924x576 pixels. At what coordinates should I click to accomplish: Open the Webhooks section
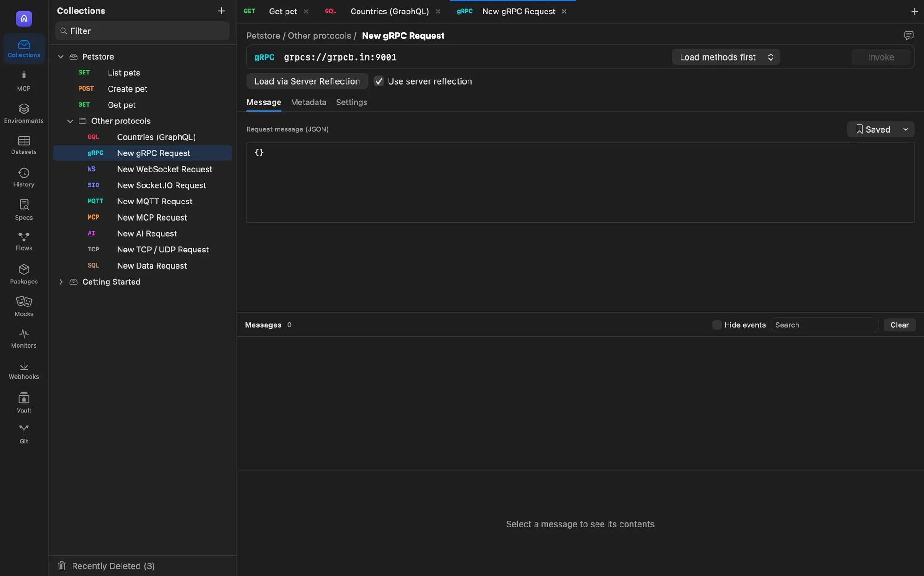coord(24,370)
